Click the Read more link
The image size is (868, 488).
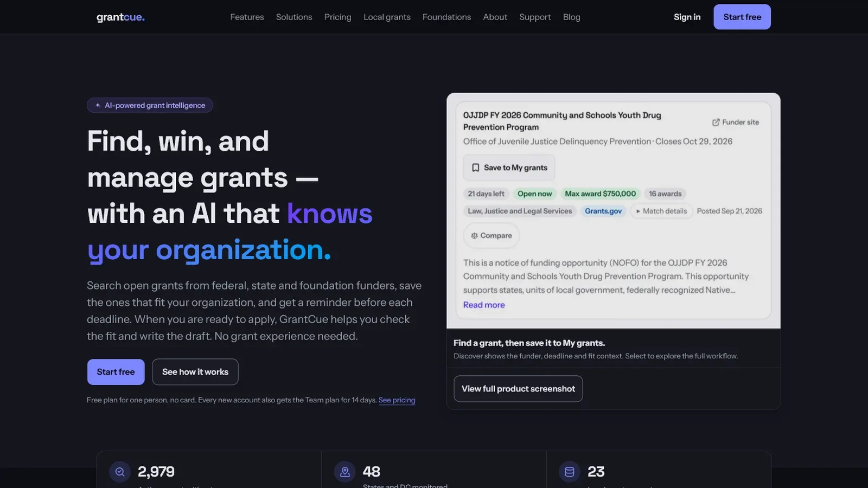coord(484,305)
